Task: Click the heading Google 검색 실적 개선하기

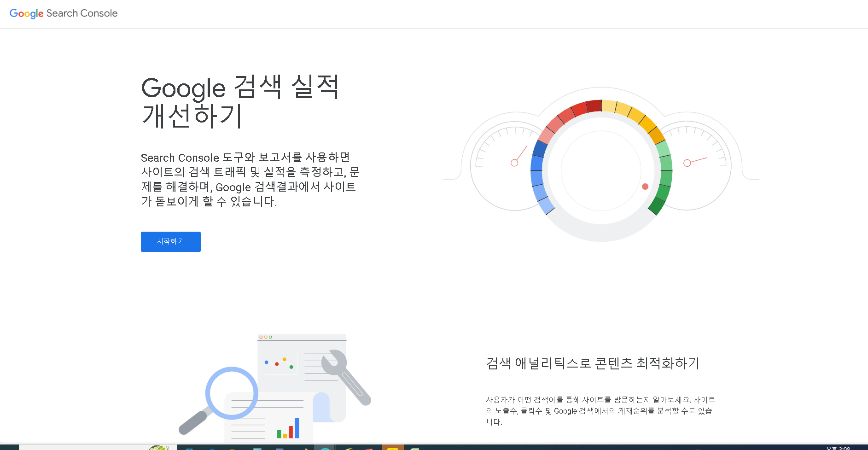Action: [x=240, y=101]
